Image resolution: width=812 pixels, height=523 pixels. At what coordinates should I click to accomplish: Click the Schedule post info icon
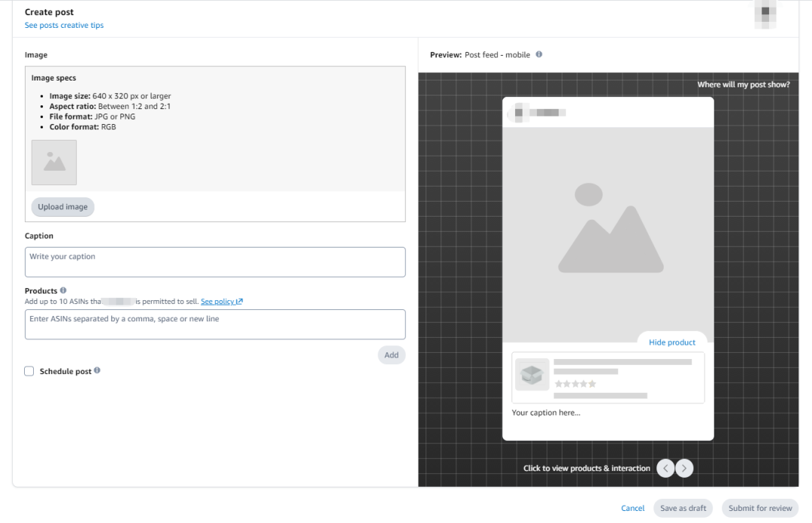pyautogui.click(x=97, y=371)
